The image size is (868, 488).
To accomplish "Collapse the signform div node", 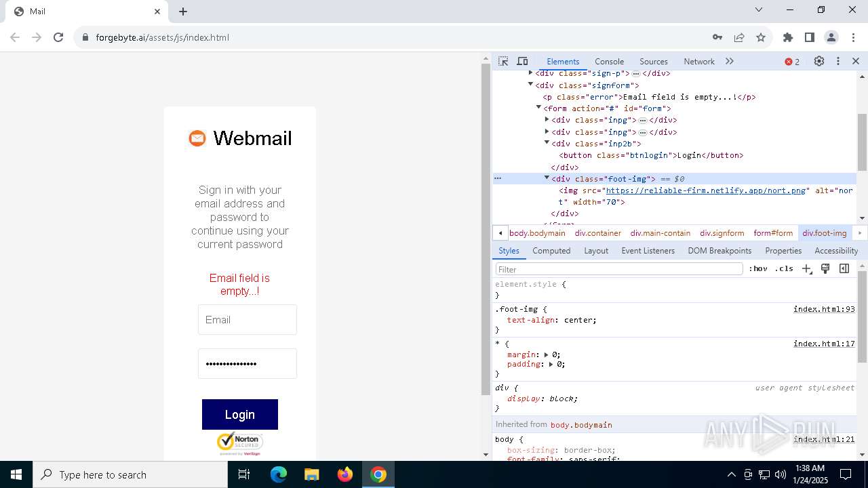I will [531, 85].
